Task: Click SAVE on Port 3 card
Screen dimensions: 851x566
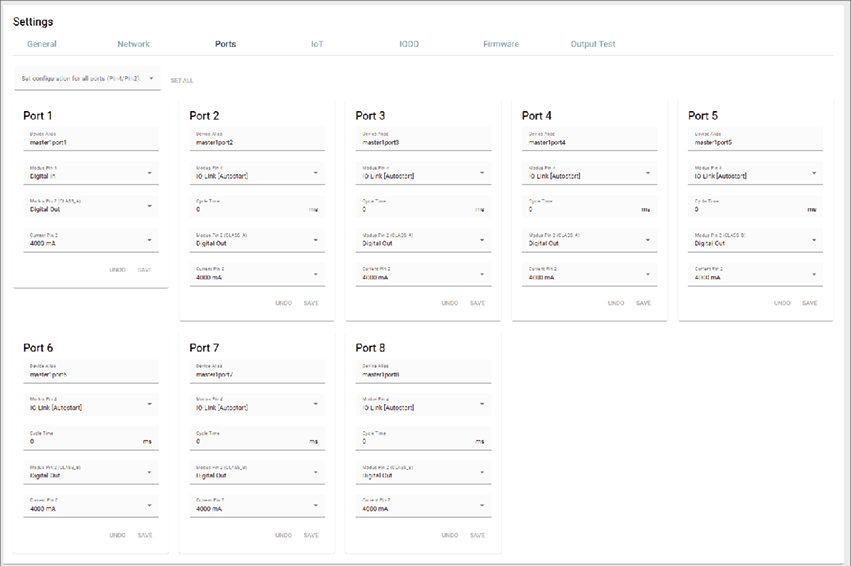Action: 477,303
